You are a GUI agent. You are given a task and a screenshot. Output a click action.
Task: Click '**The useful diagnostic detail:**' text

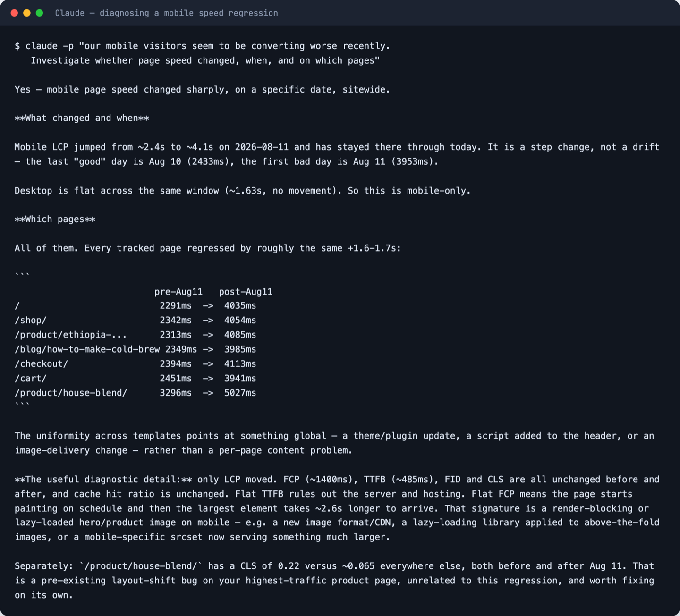click(x=103, y=479)
